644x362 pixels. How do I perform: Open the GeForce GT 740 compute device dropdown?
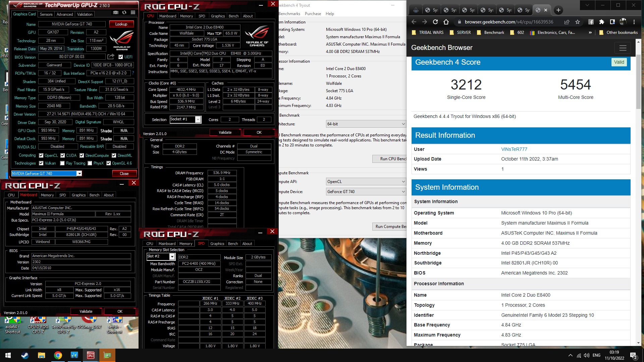point(366,192)
